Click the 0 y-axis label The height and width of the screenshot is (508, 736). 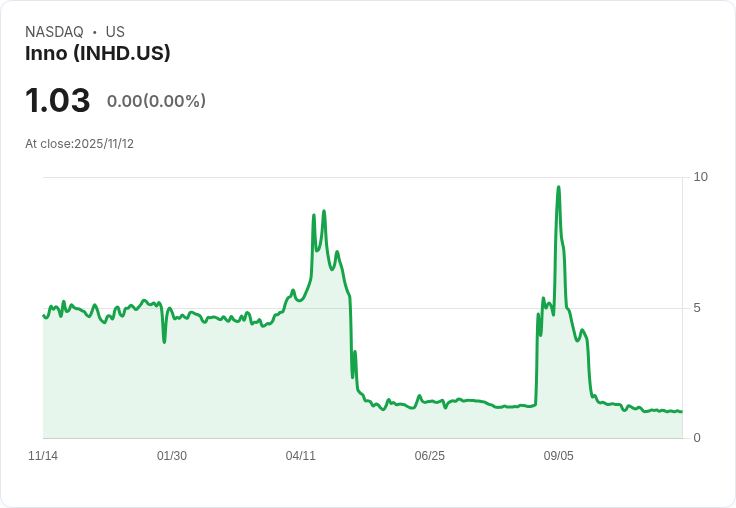697,438
